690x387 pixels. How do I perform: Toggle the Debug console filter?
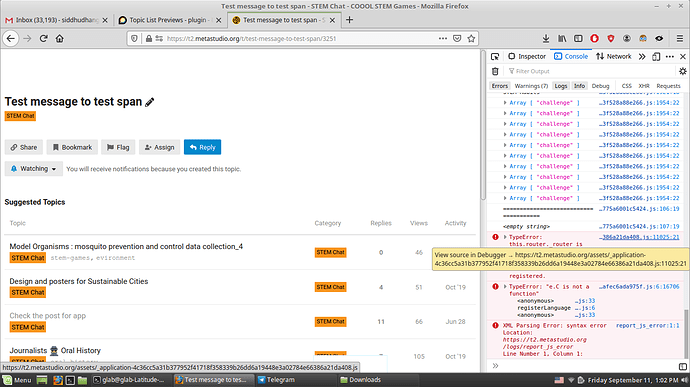600,86
